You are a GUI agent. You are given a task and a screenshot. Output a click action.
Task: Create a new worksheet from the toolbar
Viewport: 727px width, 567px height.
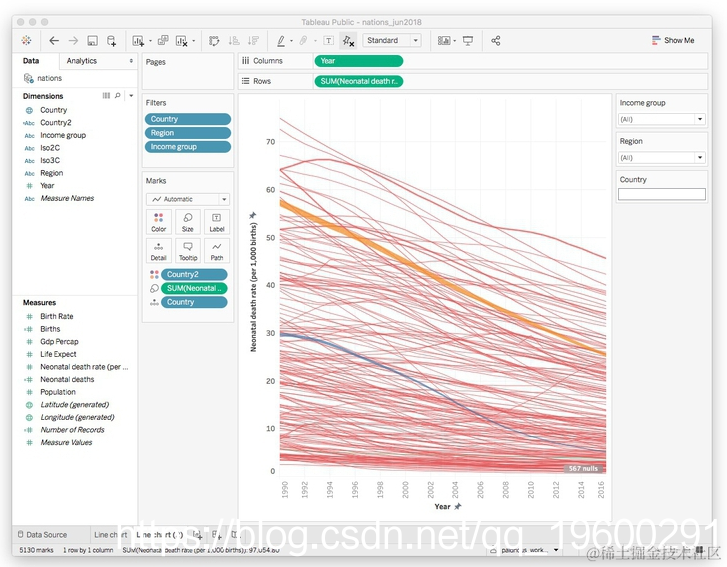coord(138,41)
